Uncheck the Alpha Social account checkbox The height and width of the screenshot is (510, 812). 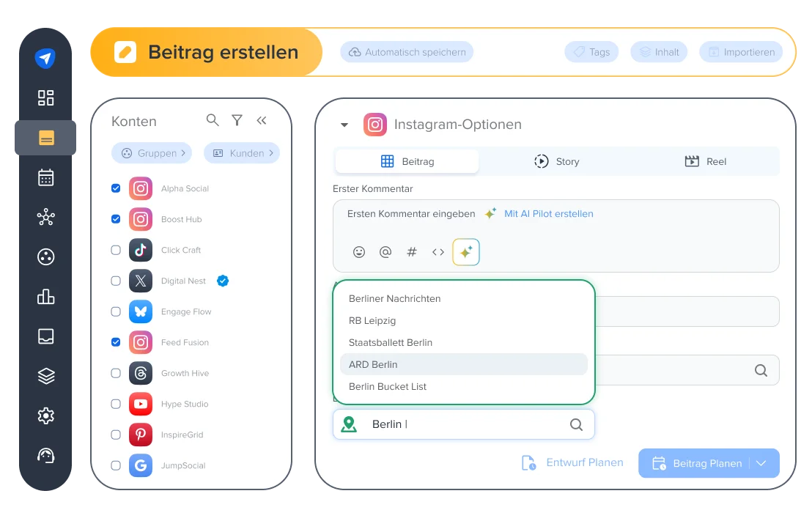116,188
